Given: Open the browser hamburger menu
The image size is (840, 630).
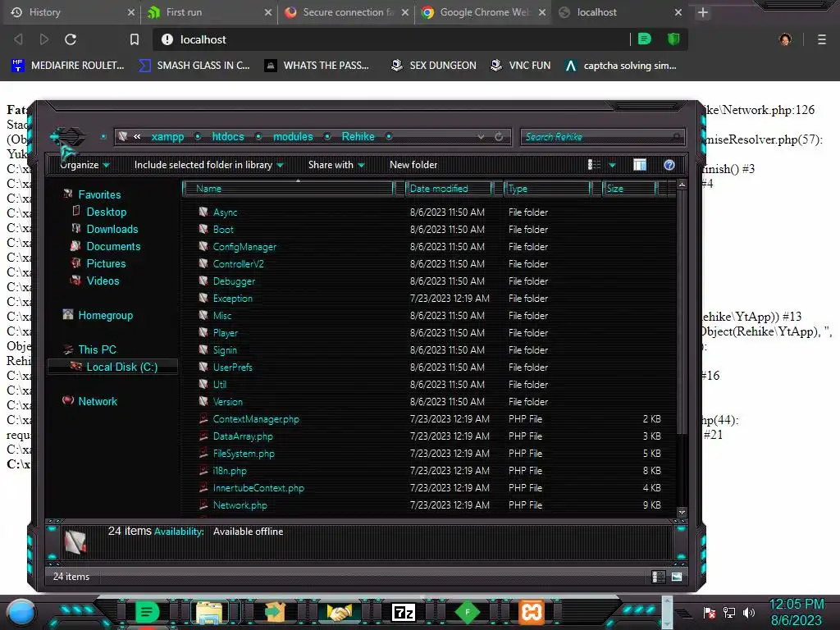Looking at the screenshot, I should (822, 39).
